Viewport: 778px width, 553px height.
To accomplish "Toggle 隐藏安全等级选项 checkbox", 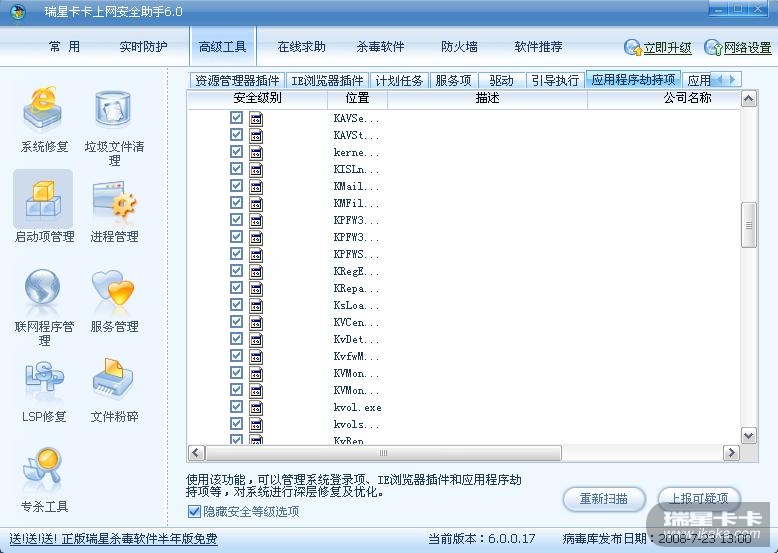I will tap(194, 511).
